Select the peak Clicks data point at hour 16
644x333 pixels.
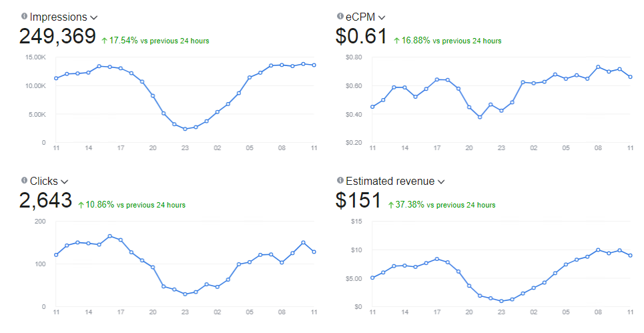click(x=109, y=236)
